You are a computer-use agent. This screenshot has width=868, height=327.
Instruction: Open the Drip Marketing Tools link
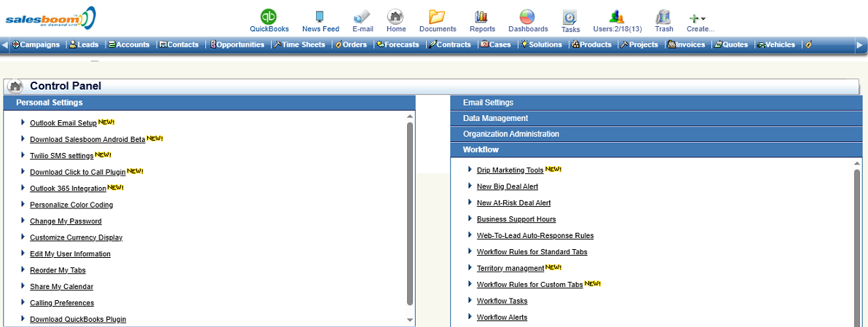510,170
